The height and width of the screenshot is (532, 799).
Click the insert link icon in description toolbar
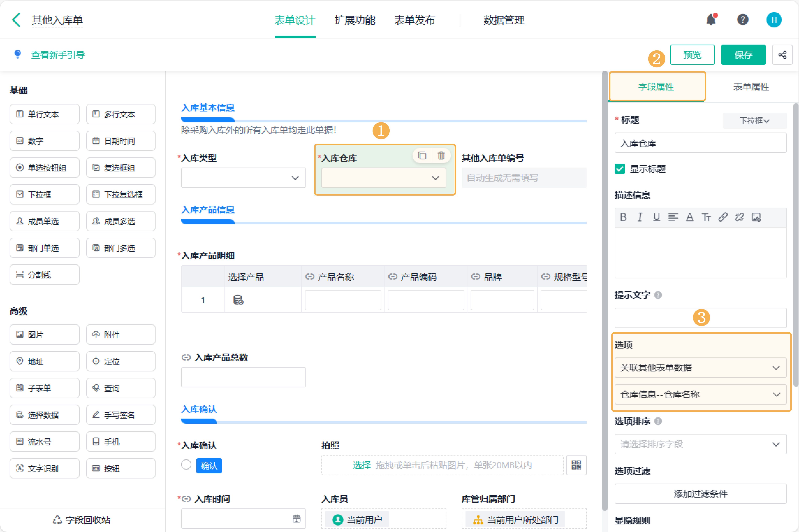pyautogui.click(x=723, y=217)
